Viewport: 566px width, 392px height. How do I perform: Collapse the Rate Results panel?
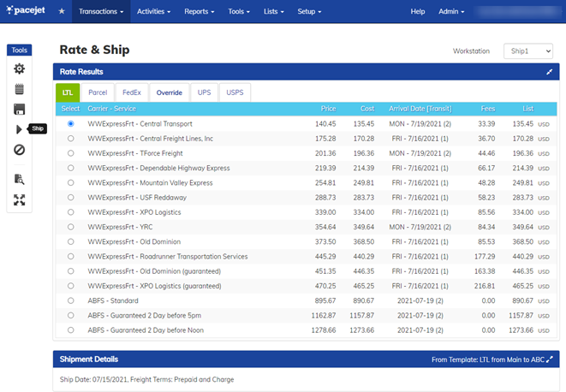549,72
